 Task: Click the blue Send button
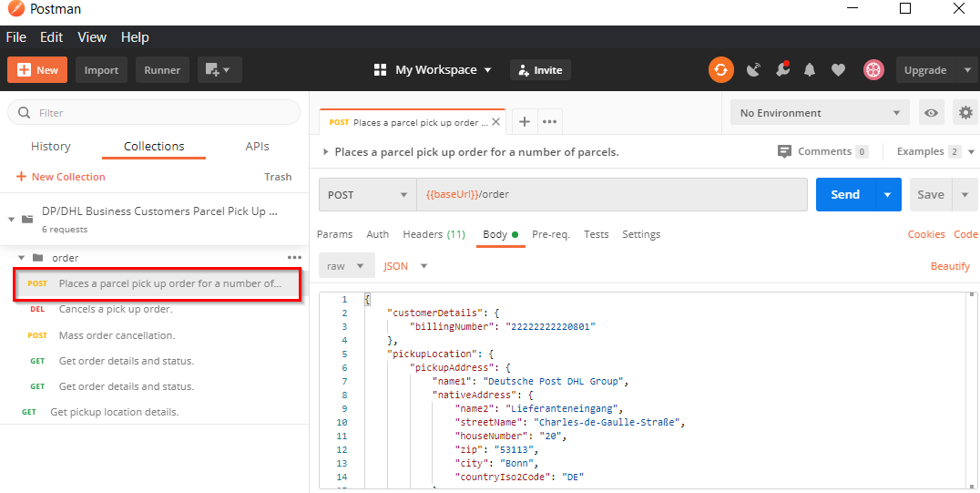click(844, 194)
